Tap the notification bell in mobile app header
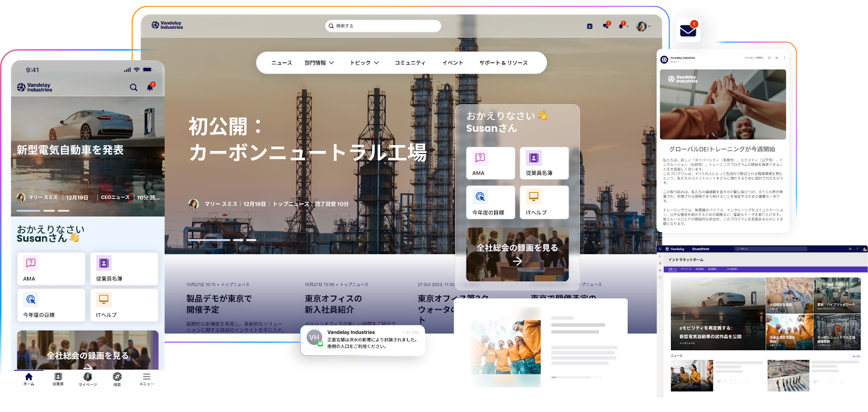Screen dimensions: 868x412 (150, 87)
